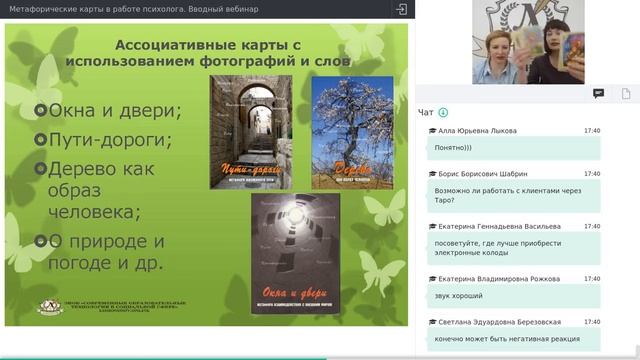
Task: Click the webinar progress bar at bottom
Action: 320,358
